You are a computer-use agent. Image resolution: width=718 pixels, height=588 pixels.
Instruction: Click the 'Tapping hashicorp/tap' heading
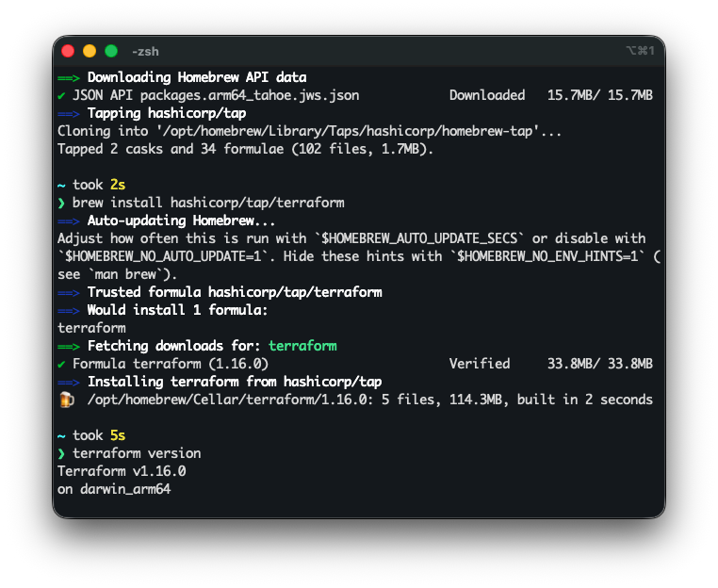167,113
